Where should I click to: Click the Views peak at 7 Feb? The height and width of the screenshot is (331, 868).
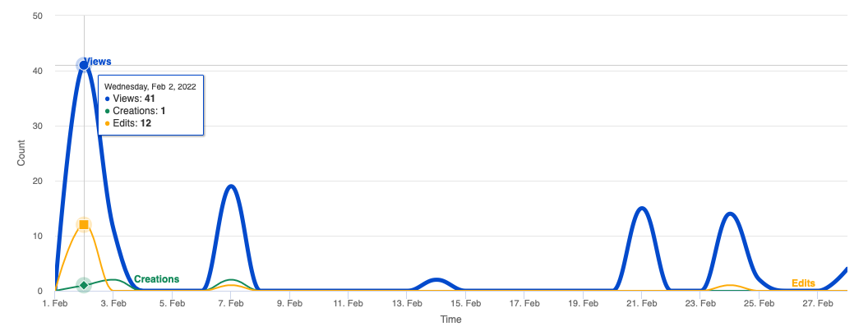[231, 186]
